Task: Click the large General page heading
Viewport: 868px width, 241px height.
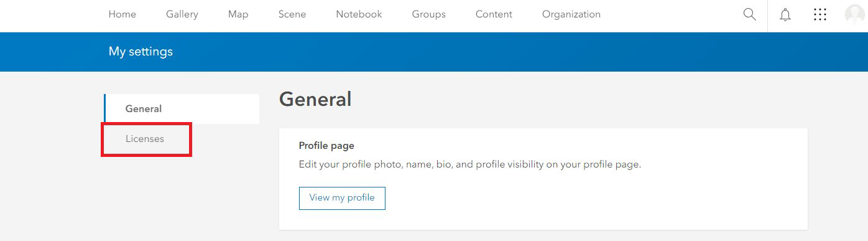Action: (x=315, y=99)
